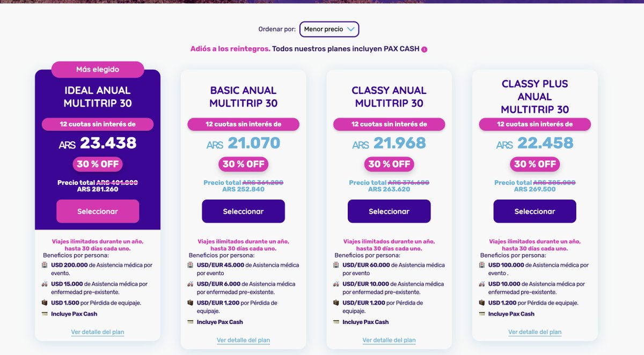
Task: Click the 'Más elegido' badge
Action: point(98,70)
